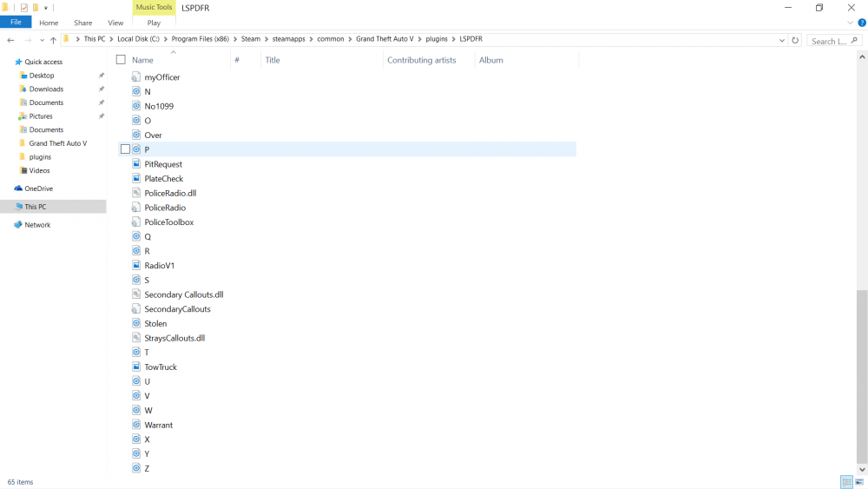Expand the chevron after This PC in path
The image size is (868, 489).
(x=111, y=39)
